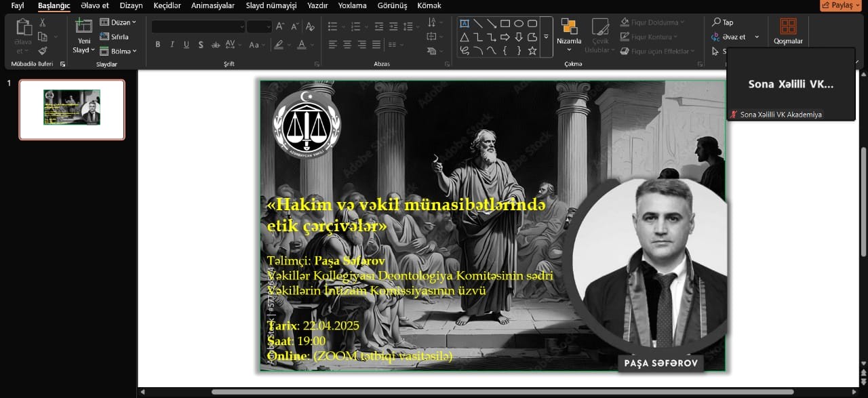Switch to the Slayd nümayişi tab

pyautogui.click(x=271, y=5)
